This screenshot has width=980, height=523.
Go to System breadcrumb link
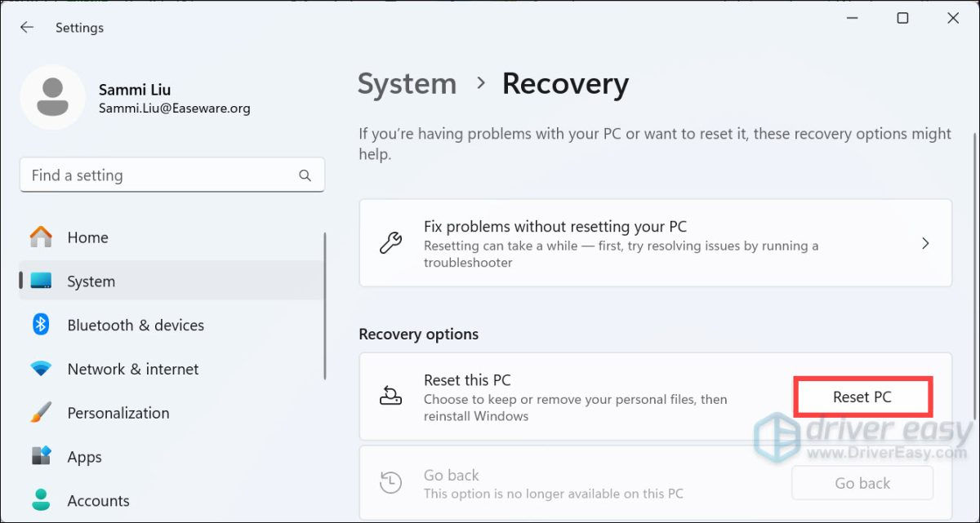(x=407, y=84)
